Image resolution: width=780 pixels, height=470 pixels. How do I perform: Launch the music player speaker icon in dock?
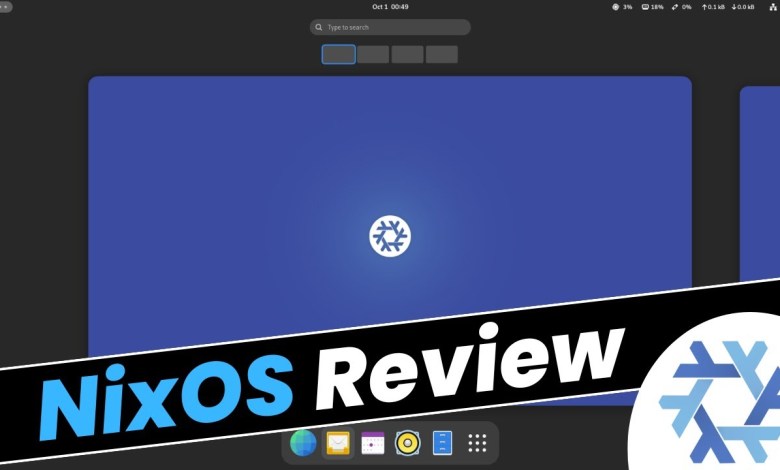(x=407, y=443)
